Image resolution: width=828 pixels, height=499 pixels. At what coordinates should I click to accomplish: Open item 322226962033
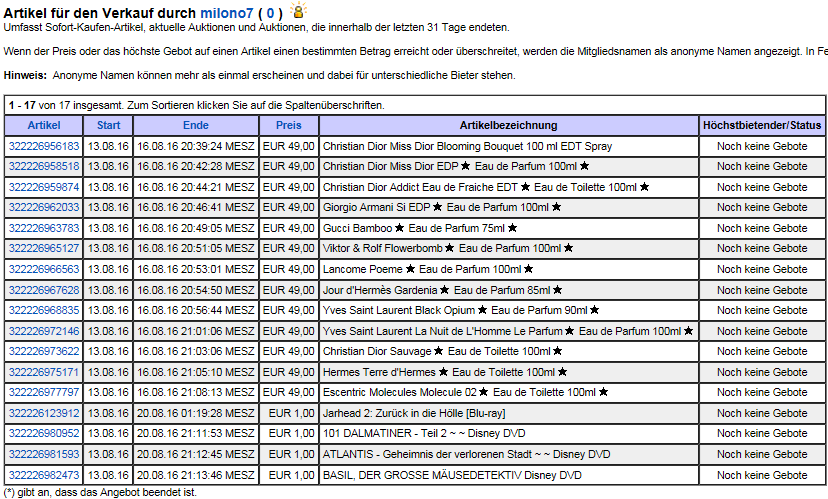click(44, 208)
